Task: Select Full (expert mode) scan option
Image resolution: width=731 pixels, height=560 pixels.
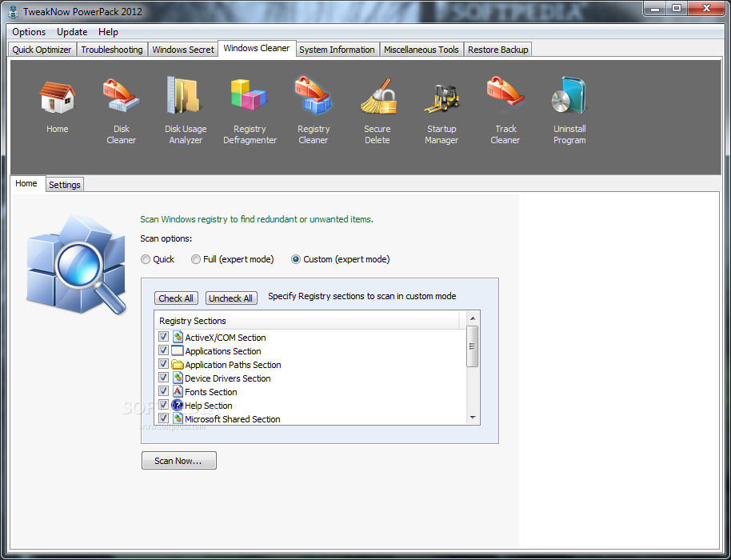Action: pyautogui.click(x=232, y=259)
